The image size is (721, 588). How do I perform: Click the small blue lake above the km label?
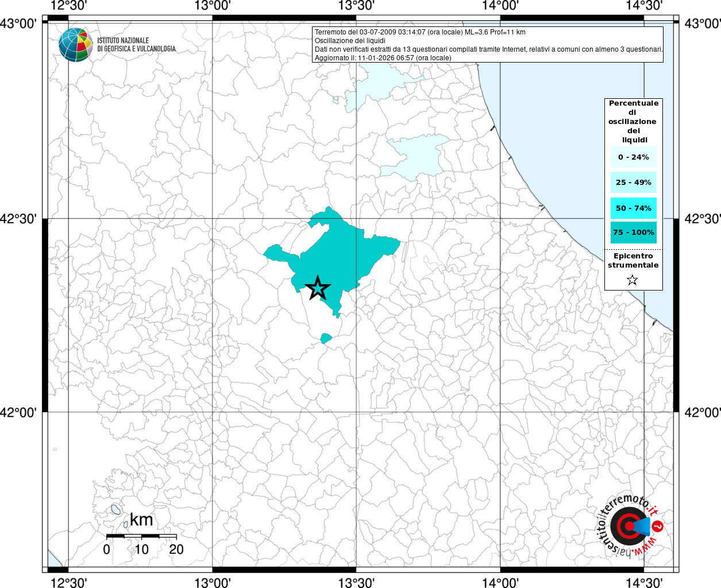[116, 509]
